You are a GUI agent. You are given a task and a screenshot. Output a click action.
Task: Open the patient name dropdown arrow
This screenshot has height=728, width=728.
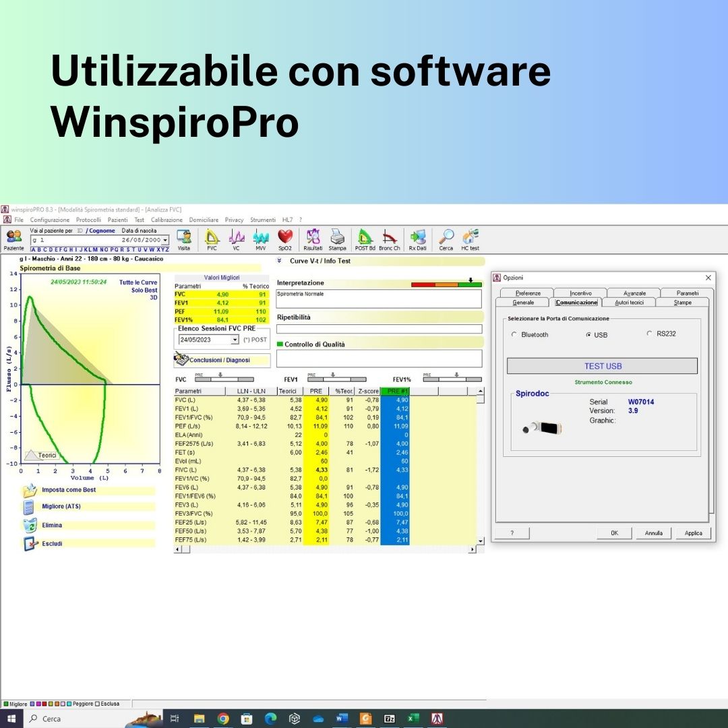click(165, 240)
